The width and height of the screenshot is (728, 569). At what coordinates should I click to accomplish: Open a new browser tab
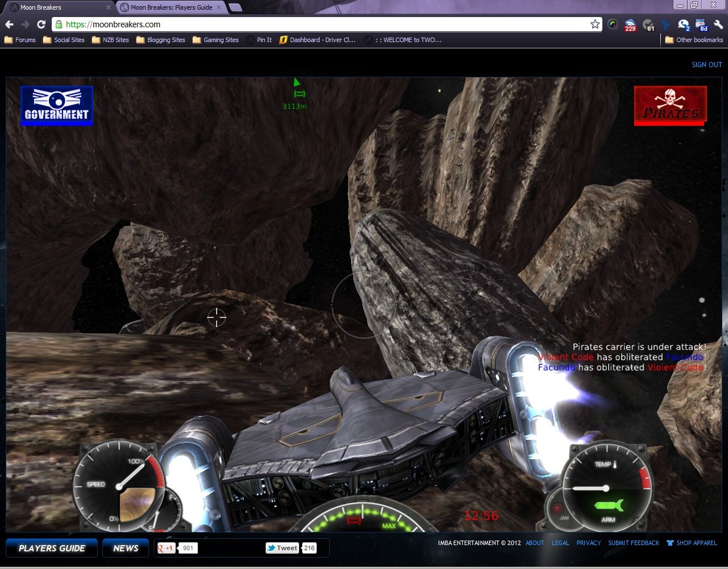[x=235, y=7]
